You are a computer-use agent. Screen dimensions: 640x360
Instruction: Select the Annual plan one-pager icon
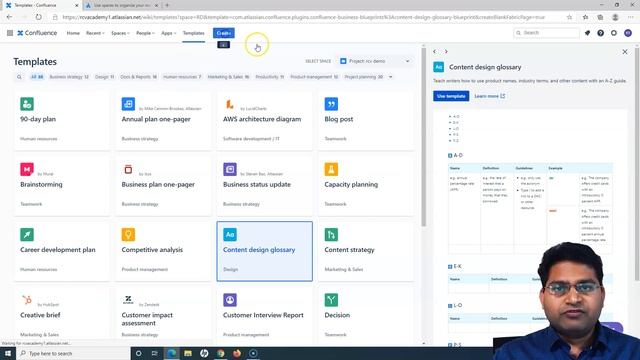128,104
